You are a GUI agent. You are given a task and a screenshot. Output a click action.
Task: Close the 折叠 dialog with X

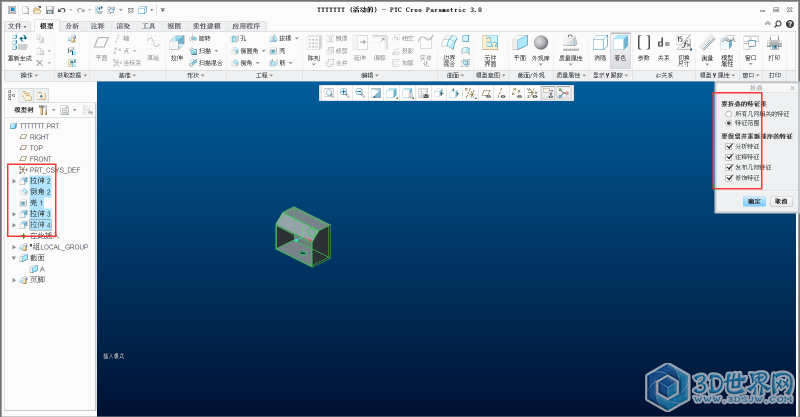(x=792, y=88)
